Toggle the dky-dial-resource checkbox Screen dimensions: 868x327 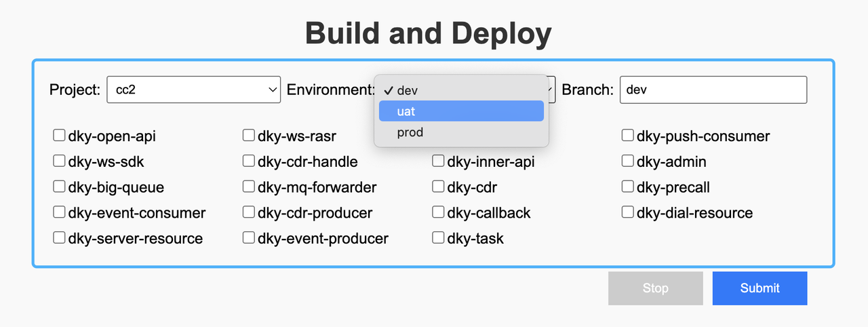point(628,212)
